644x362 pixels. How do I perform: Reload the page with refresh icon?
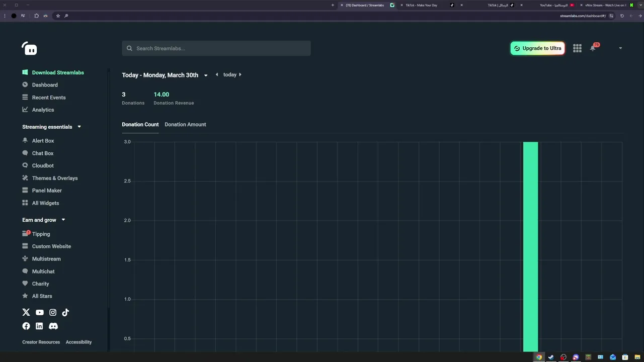point(622,16)
